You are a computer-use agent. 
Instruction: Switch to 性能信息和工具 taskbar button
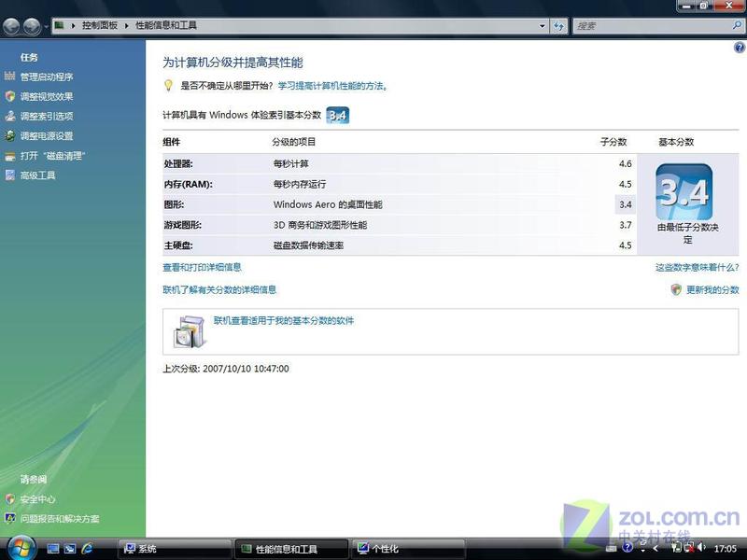pos(291,549)
